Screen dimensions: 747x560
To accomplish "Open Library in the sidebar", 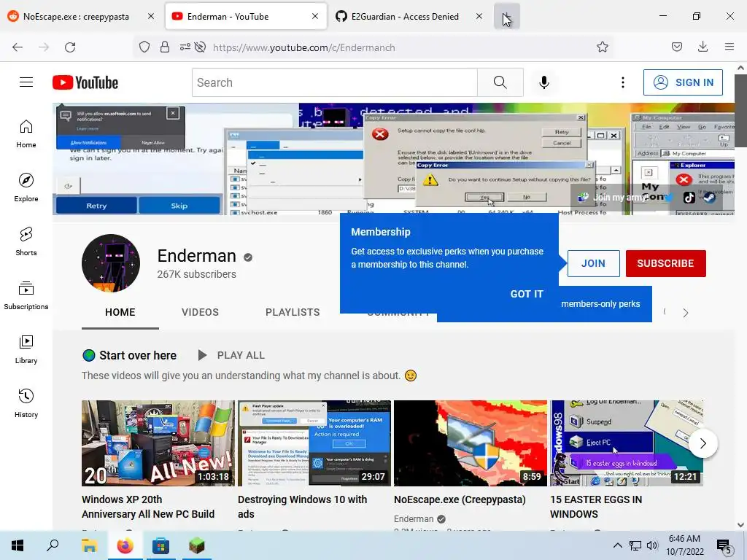I will (26, 349).
